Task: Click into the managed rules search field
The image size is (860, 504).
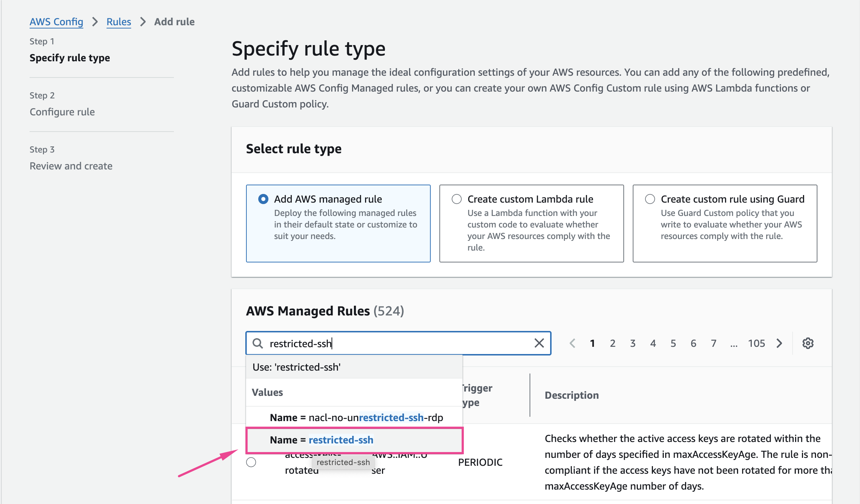Action: pyautogui.click(x=397, y=343)
